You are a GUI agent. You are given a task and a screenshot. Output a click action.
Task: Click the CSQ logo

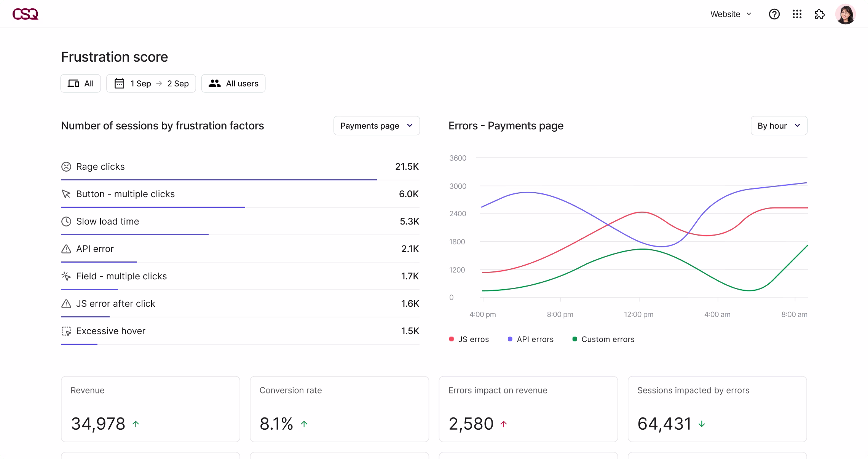[25, 14]
